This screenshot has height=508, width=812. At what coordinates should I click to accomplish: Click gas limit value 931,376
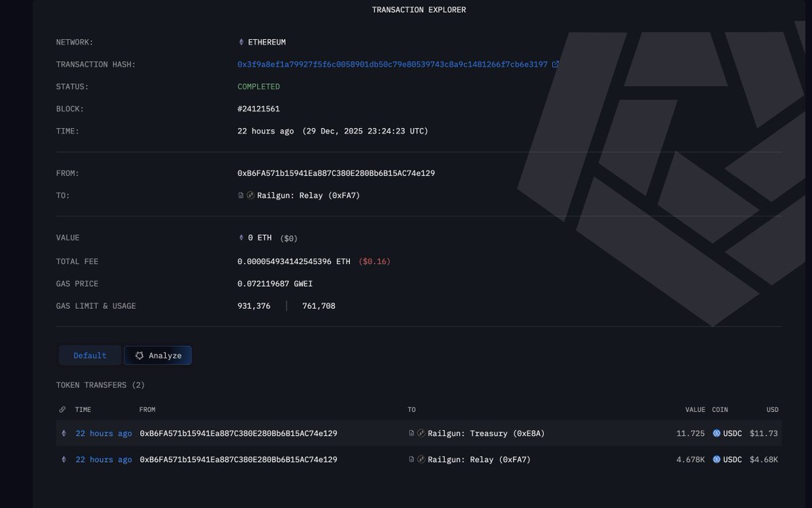click(254, 306)
